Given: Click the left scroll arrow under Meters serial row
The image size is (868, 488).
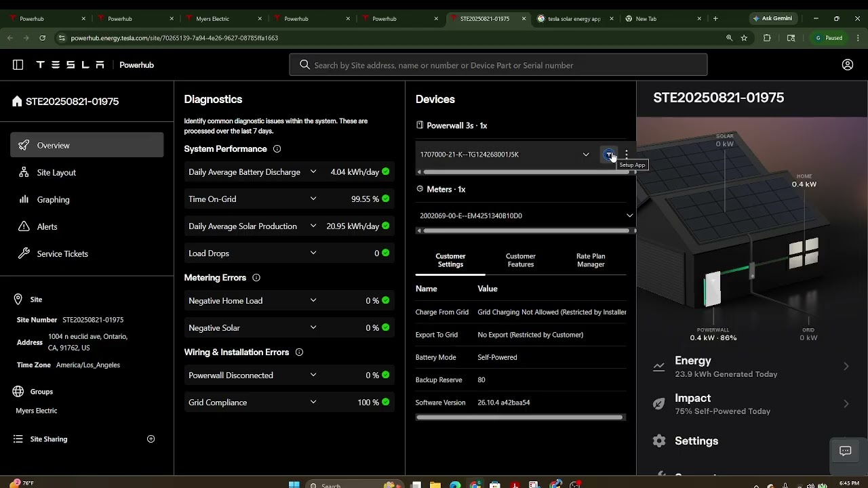Looking at the screenshot, I should click(x=419, y=231).
